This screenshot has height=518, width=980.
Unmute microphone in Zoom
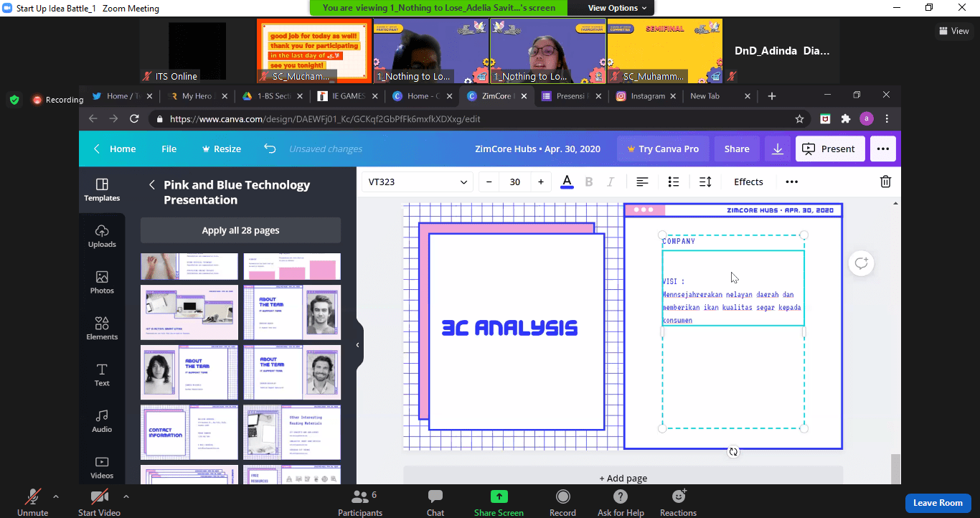[32, 501]
